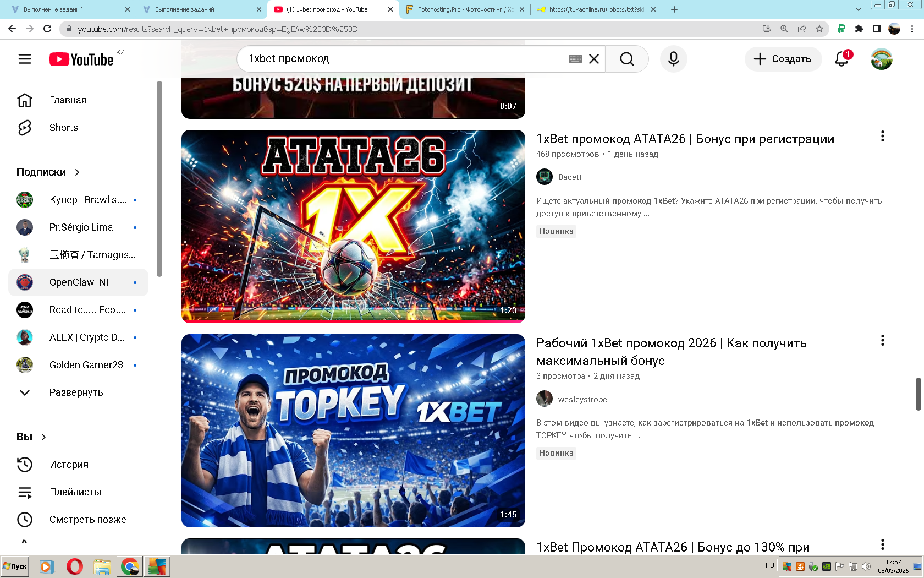Open title Рабочий 1xBet промокод 2026
This screenshot has width=924, height=578.
[x=671, y=352]
